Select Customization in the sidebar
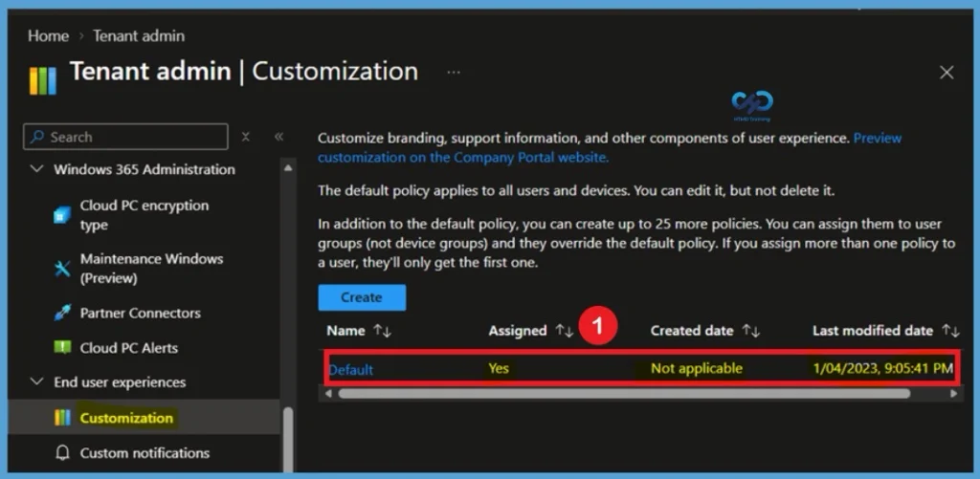Screen dimensions: 980x479 point(126,418)
